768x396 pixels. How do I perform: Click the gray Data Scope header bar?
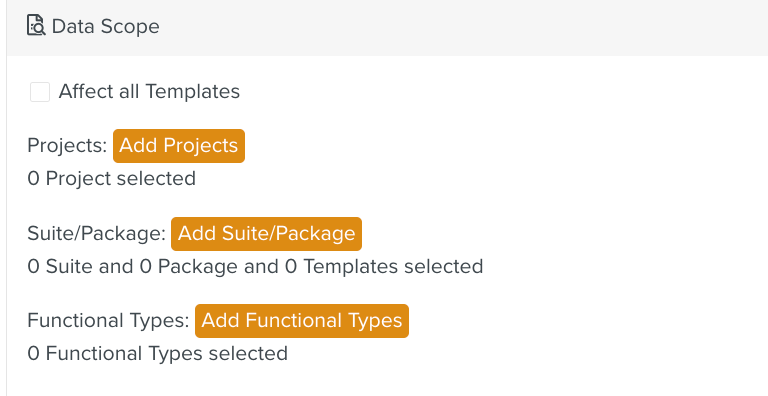click(387, 27)
